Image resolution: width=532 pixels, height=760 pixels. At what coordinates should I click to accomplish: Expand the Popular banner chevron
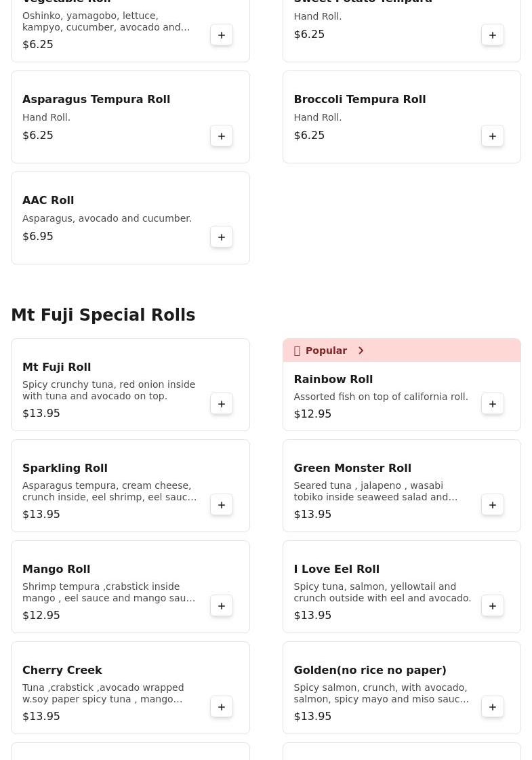[x=361, y=351]
